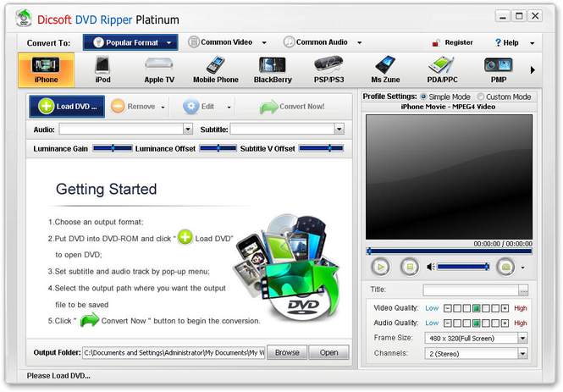The height and width of the screenshot is (392, 563).
Task: Select Custom Mode profile setting
Action: click(504, 97)
